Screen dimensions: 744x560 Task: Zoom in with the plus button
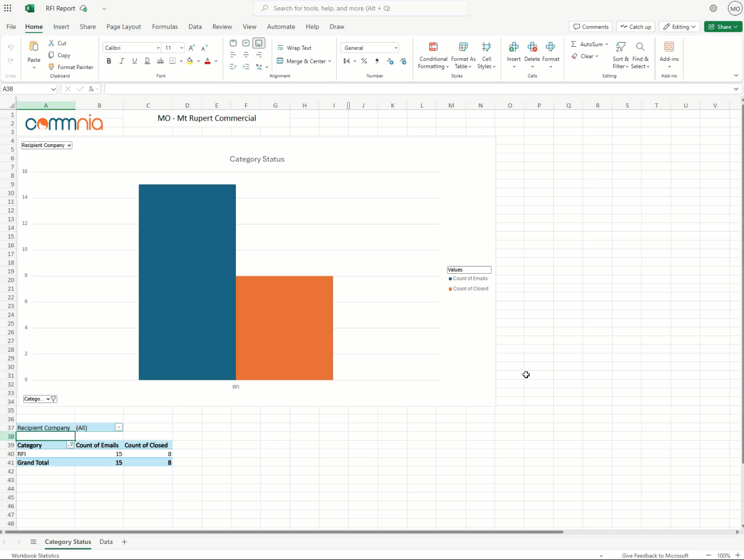tap(738, 555)
